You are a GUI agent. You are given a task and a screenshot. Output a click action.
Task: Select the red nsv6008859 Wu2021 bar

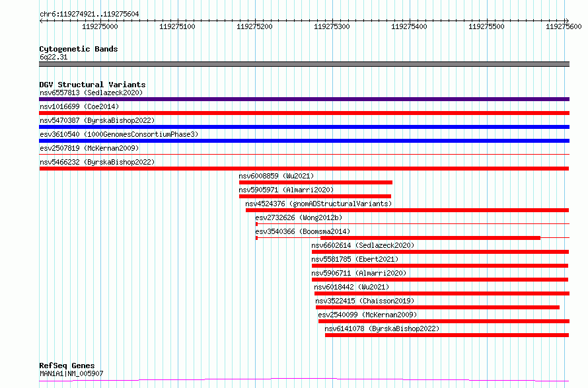[x=316, y=182]
